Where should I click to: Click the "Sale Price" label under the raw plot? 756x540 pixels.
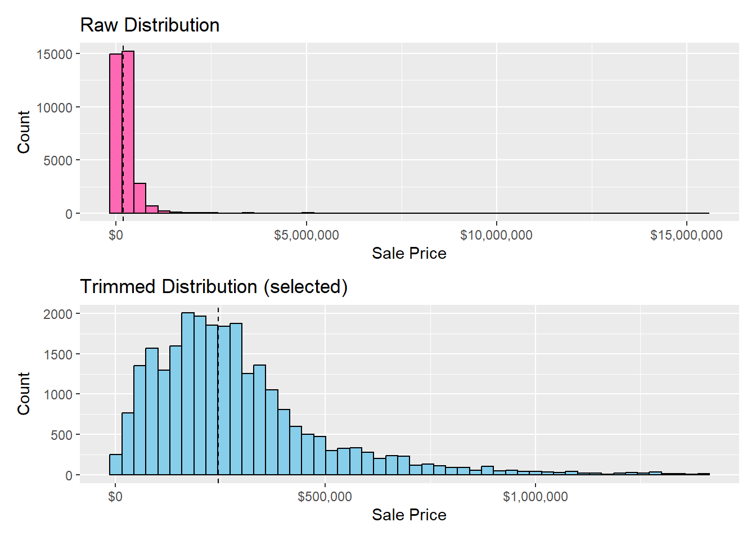(409, 254)
